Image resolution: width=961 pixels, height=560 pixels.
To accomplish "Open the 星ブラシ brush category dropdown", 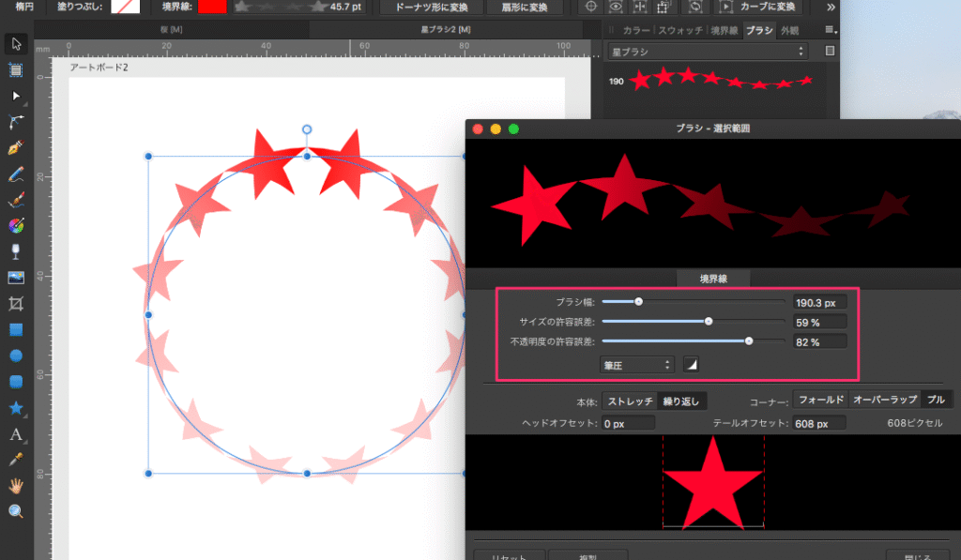I will pos(707,51).
